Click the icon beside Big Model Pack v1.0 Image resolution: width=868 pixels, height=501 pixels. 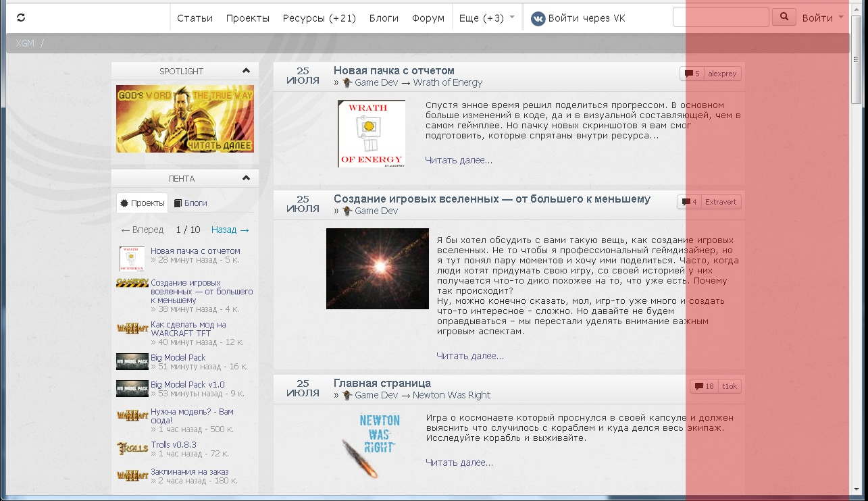click(132, 388)
